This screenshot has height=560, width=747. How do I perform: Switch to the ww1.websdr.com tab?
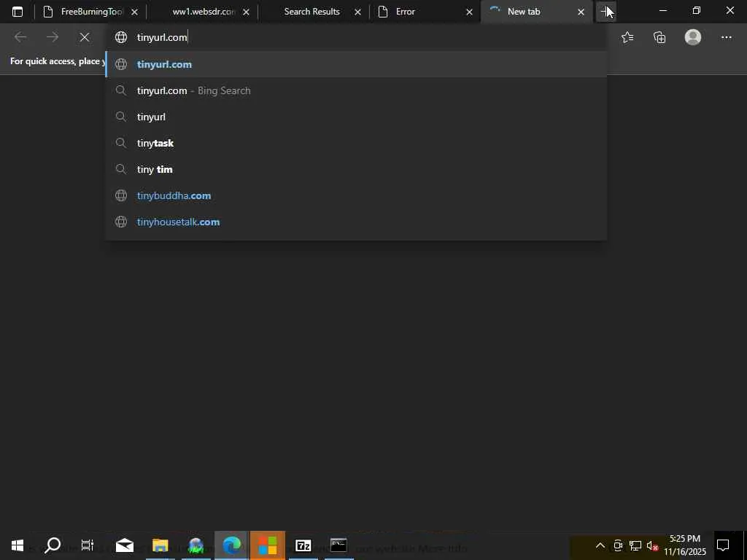click(x=202, y=12)
